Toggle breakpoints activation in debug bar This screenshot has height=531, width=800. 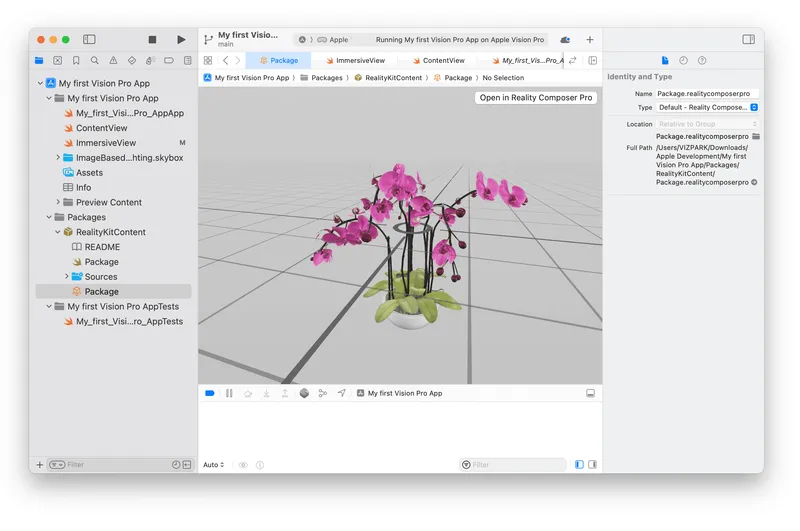coord(210,394)
